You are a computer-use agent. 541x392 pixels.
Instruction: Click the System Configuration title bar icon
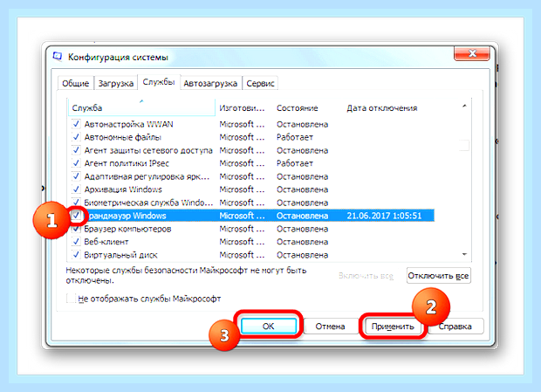(58, 57)
